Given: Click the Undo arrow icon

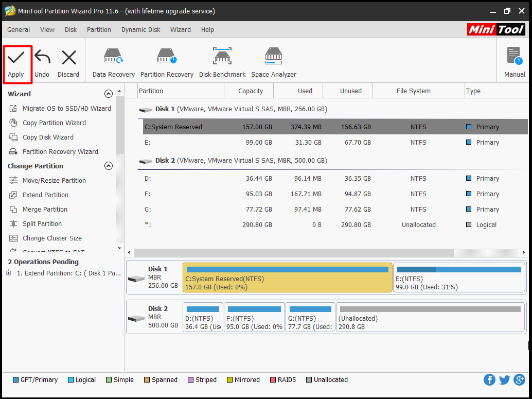Looking at the screenshot, I should [42, 58].
